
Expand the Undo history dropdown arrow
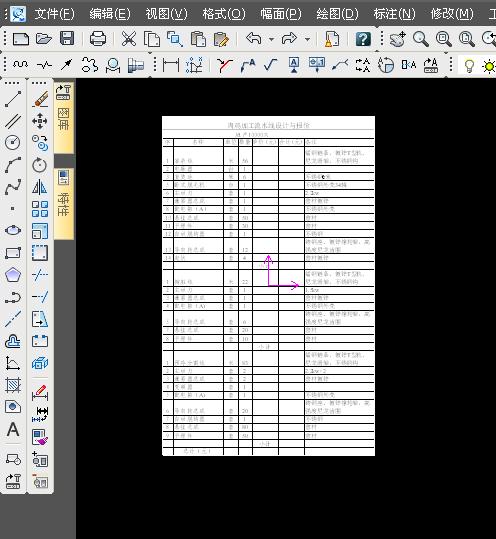pos(272,39)
